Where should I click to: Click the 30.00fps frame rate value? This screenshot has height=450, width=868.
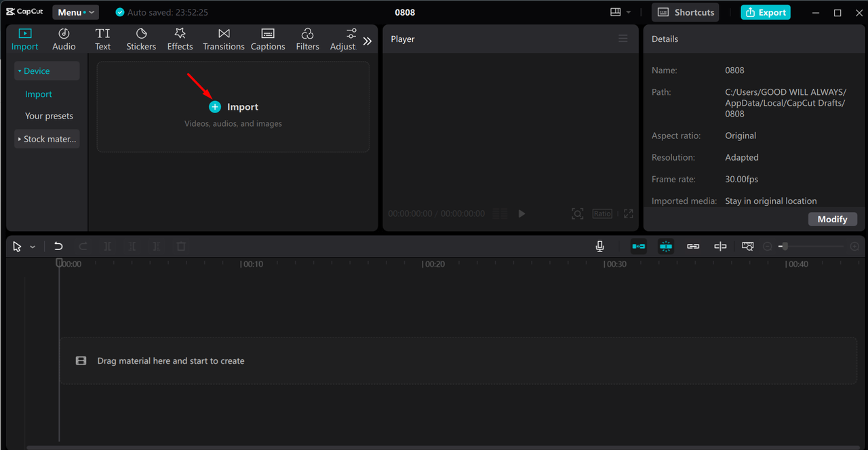pyautogui.click(x=741, y=179)
